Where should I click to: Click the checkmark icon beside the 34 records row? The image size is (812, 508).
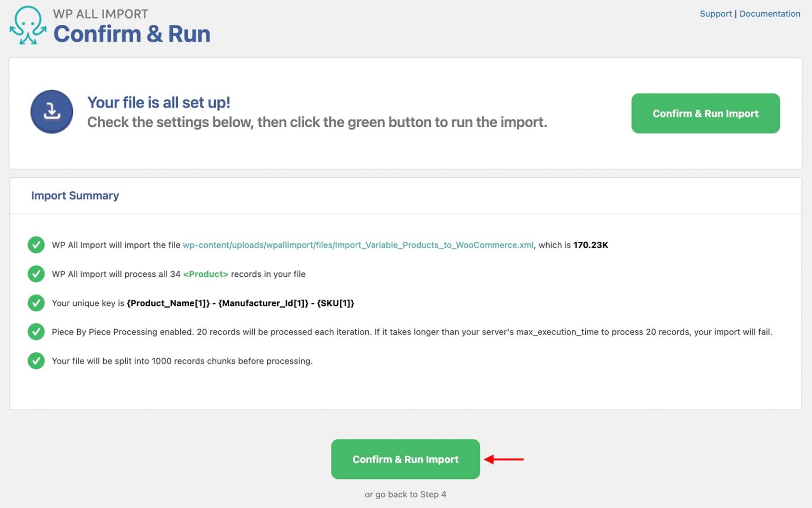[x=36, y=274]
